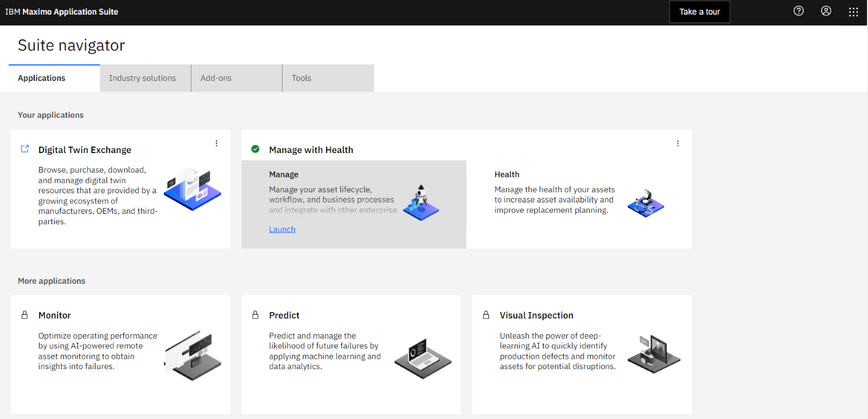Click the Visual Inspection description text

pyautogui.click(x=558, y=351)
